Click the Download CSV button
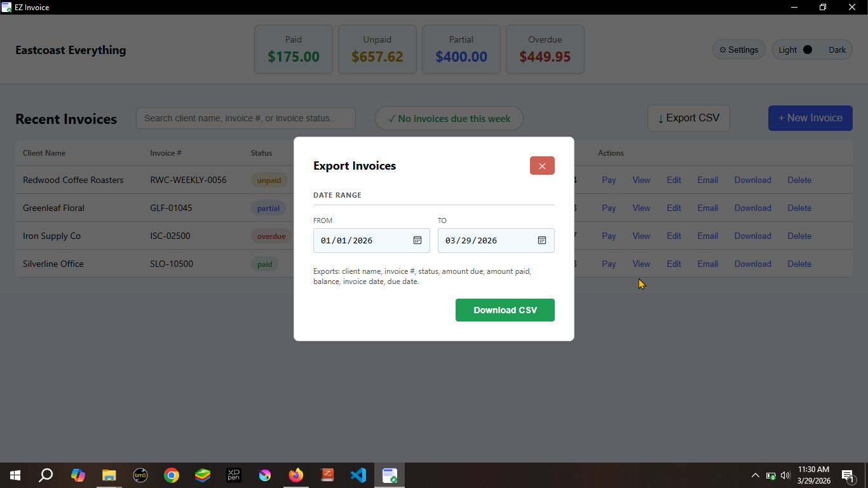This screenshot has width=868, height=488. pos(505,310)
